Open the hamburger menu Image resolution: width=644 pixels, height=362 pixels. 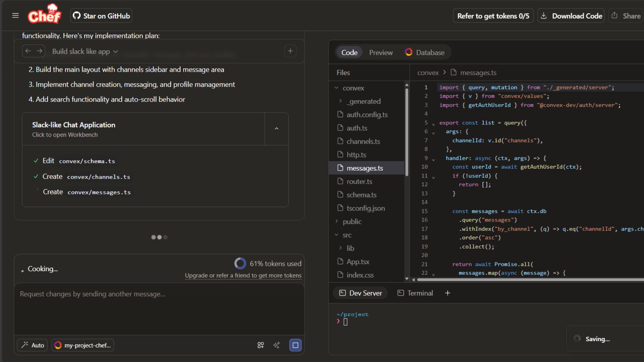pyautogui.click(x=15, y=15)
